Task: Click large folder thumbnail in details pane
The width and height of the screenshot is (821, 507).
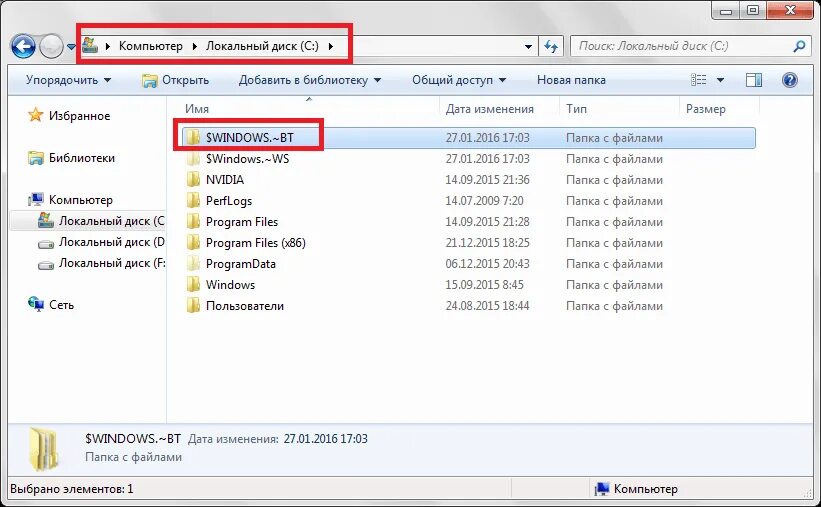Action: (x=43, y=449)
